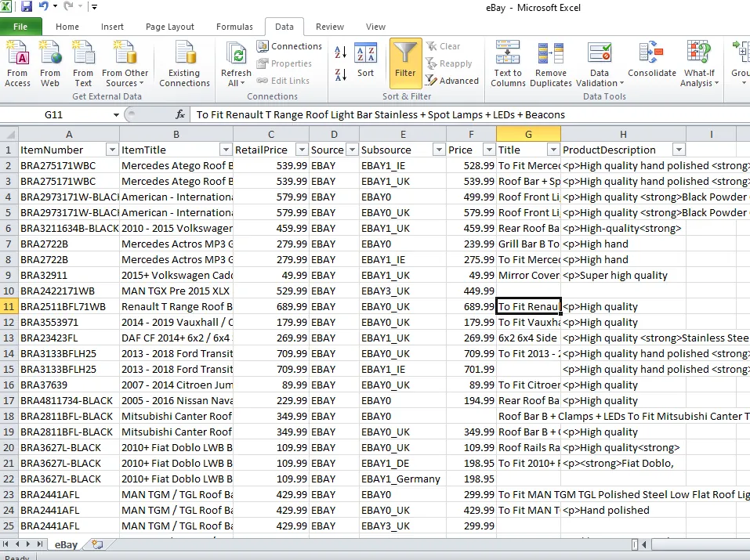This screenshot has width=750, height=560.
Task: Switch to the Insert tab
Action: click(112, 27)
